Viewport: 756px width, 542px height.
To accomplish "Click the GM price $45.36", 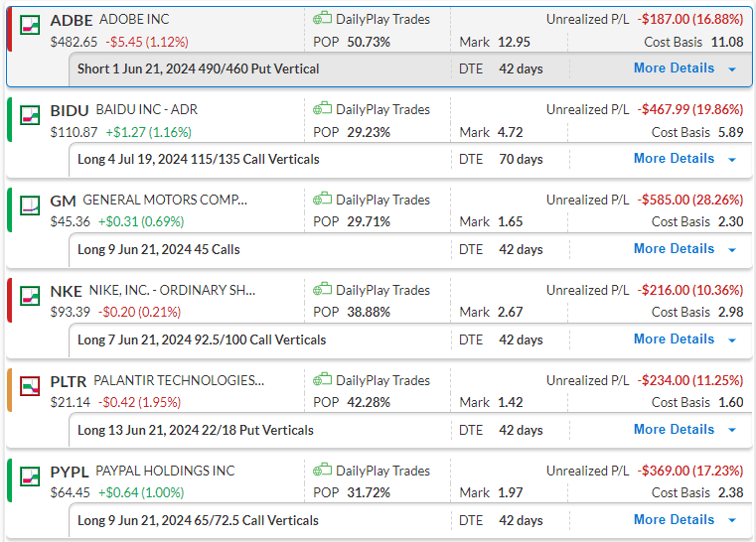I will (x=70, y=222).
